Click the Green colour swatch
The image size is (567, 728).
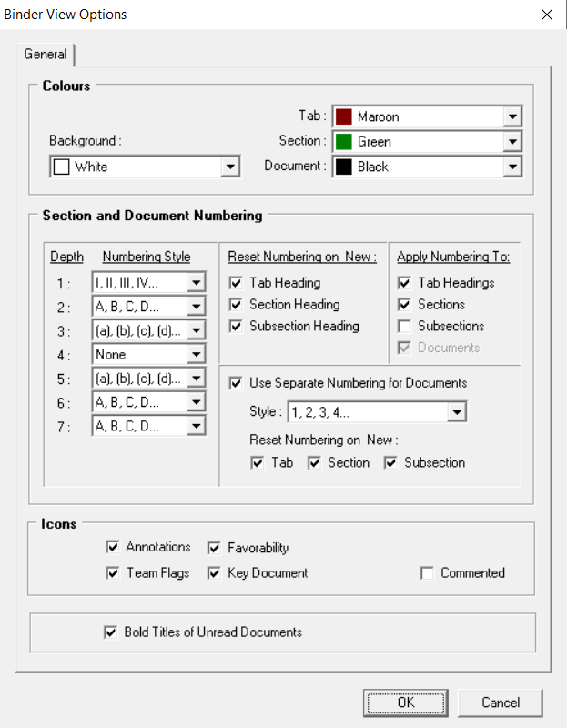click(x=344, y=142)
